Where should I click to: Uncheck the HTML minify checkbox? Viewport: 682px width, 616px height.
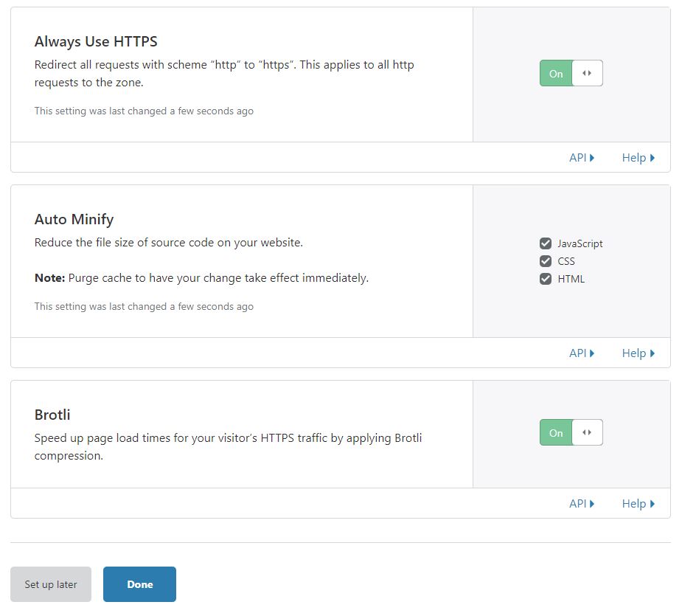546,278
